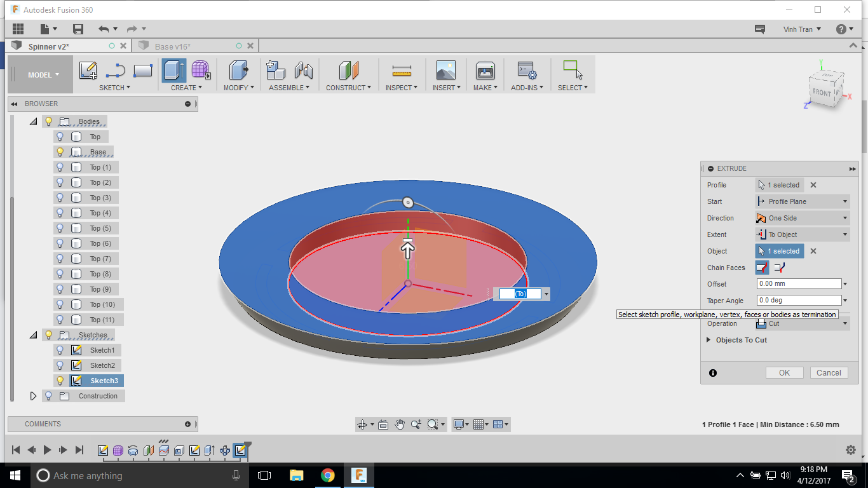Open the notifications comment icon

(x=759, y=29)
